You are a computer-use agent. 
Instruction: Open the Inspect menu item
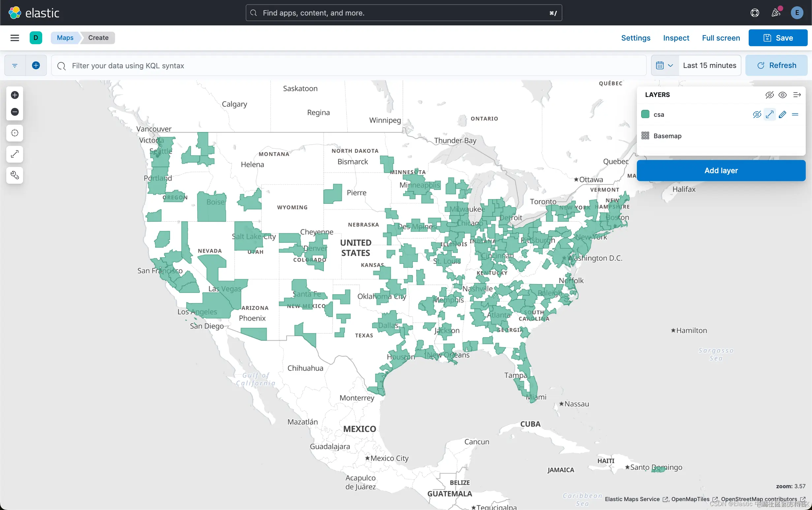(676, 38)
